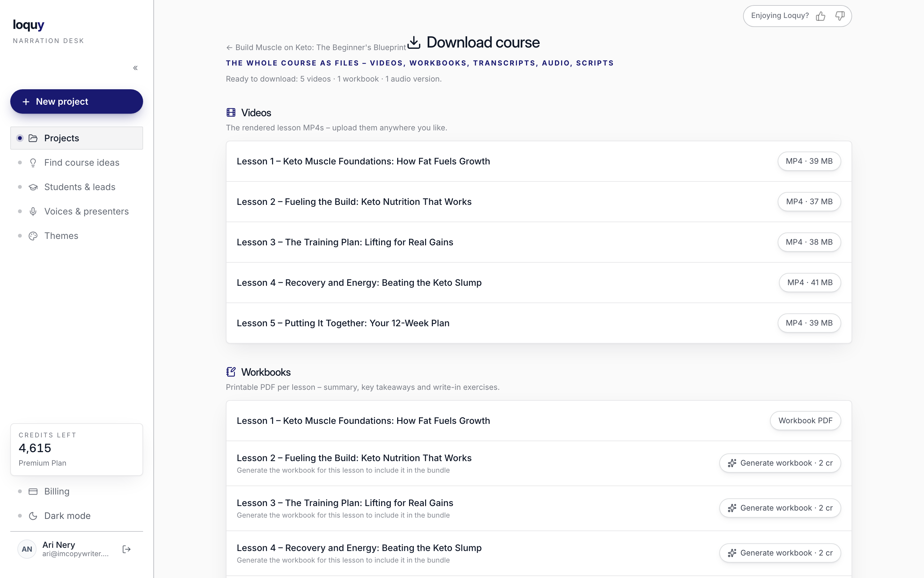Click the Download course heading

coord(483,42)
